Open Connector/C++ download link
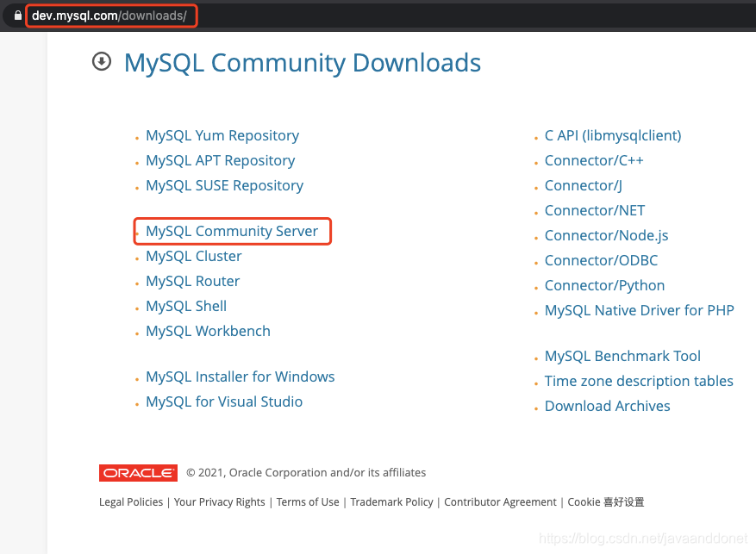 pos(594,160)
